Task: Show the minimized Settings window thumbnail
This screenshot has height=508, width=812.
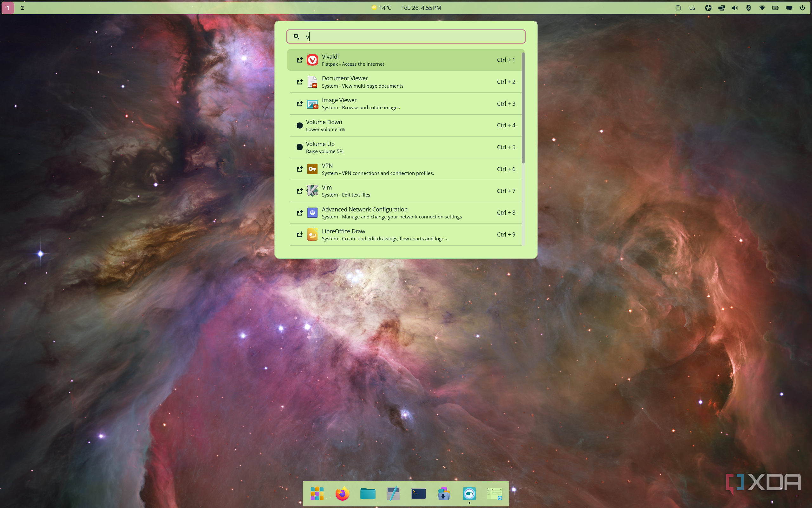Action: pos(494,493)
